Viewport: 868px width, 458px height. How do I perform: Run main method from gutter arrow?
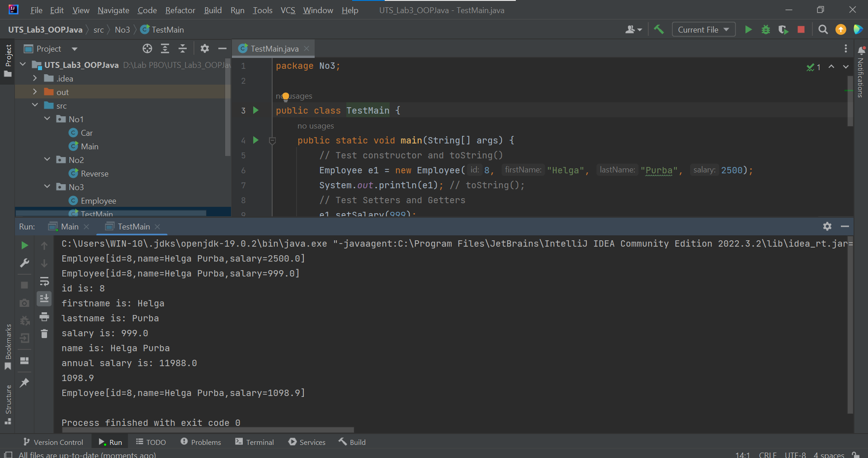click(256, 140)
